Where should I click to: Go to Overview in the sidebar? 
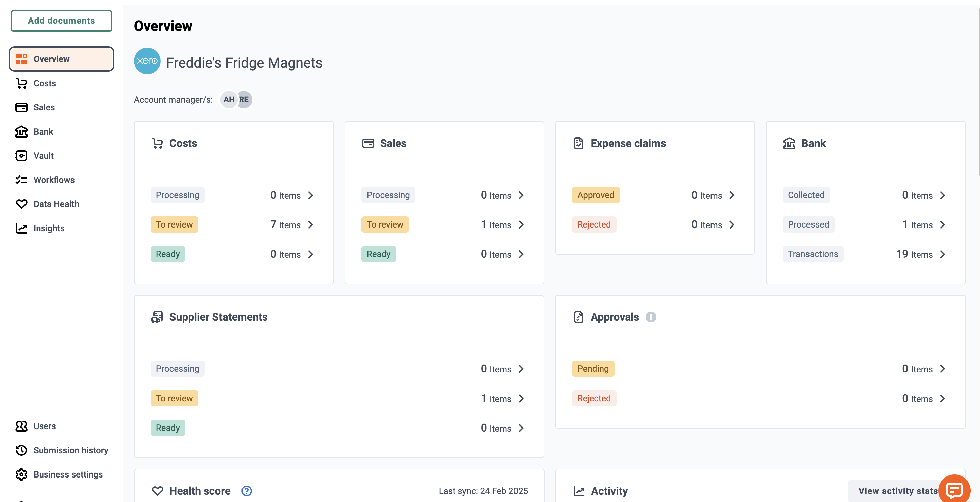pos(62,59)
